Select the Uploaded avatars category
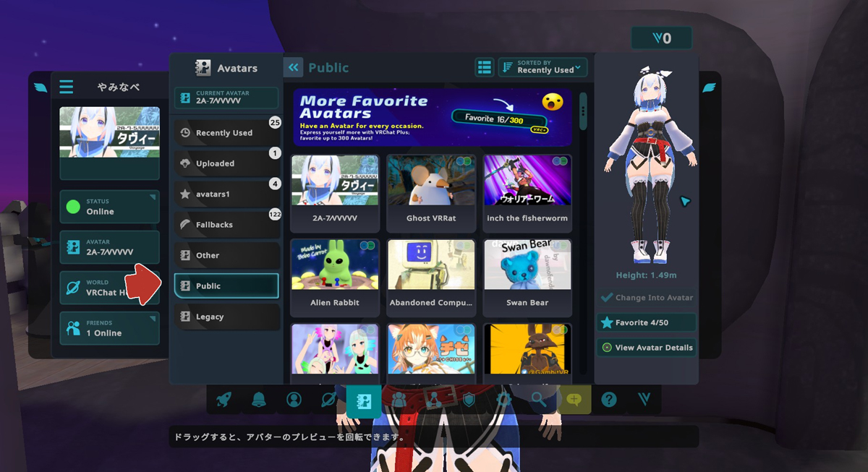The image size is (868, 472). [x=226, y=163]
